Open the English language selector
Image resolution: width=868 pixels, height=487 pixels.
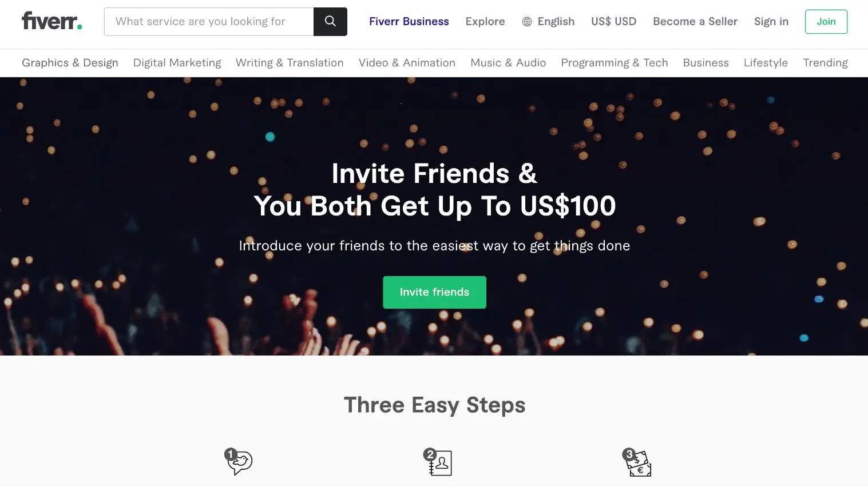click(556, 21)
